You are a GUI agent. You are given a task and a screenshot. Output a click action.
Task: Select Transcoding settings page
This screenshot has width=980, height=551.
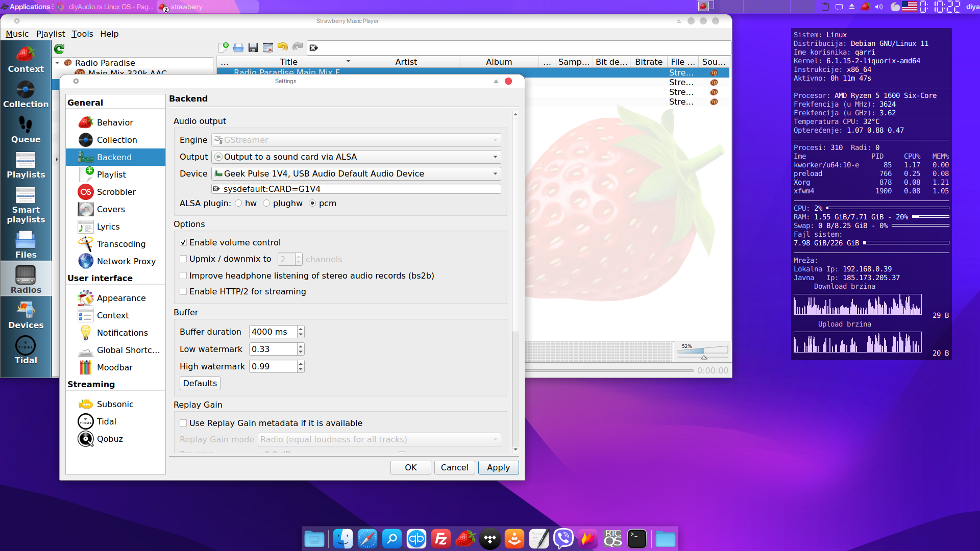tap(115, 244)
